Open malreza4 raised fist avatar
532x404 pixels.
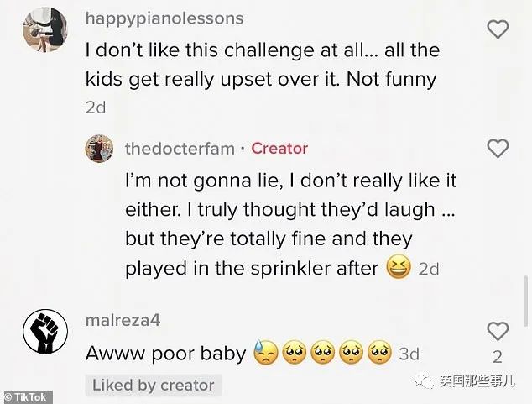coord(45,331)
